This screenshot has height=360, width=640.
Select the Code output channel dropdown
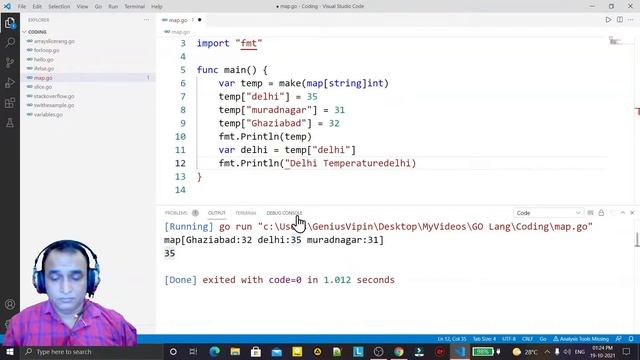click(x=548, y=213)
